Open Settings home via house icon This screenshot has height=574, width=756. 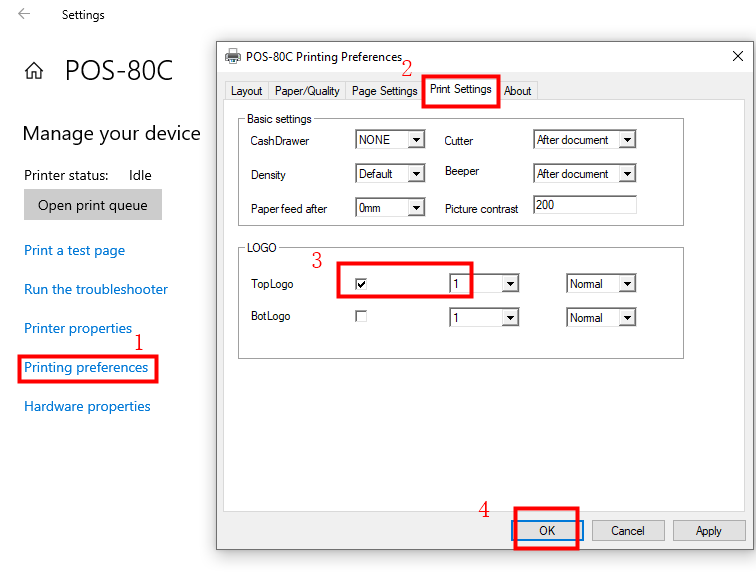(x=34, y=71)
